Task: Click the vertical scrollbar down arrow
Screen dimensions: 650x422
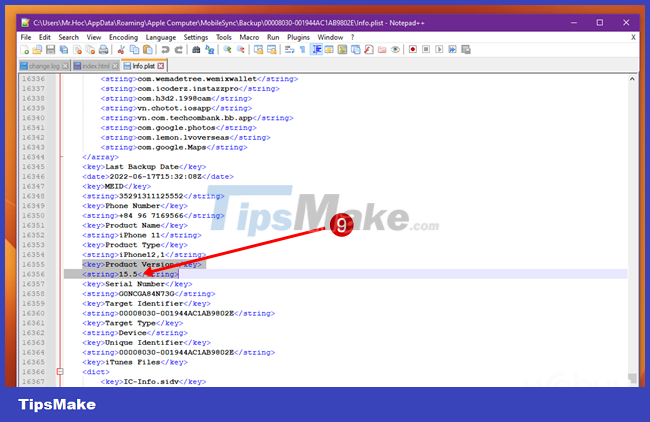Action: [x=631, y=380]
